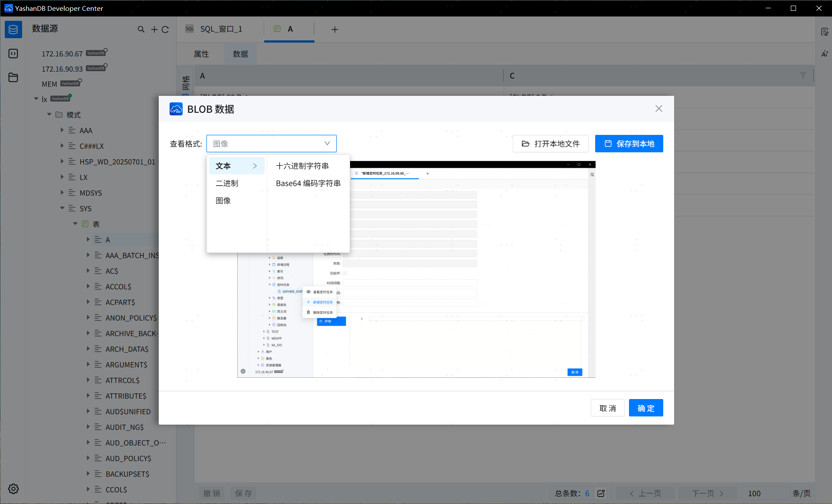The image size is (832, 504).
Task: Switch to the SQL_窗口_1 tab
Action: [x=220, y=29]
